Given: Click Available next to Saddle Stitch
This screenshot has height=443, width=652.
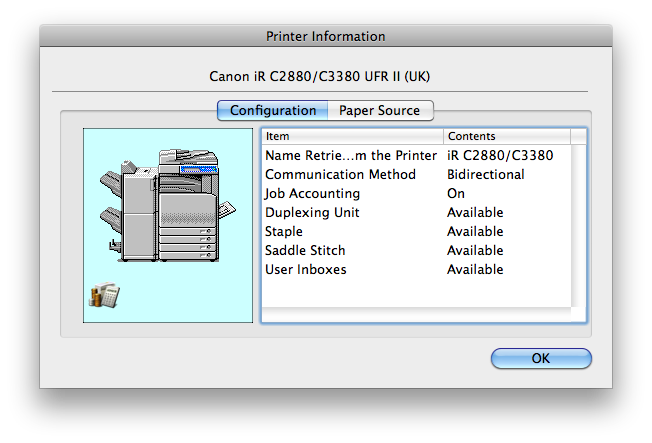Looking at the screenshot, I should click(475, 251).
